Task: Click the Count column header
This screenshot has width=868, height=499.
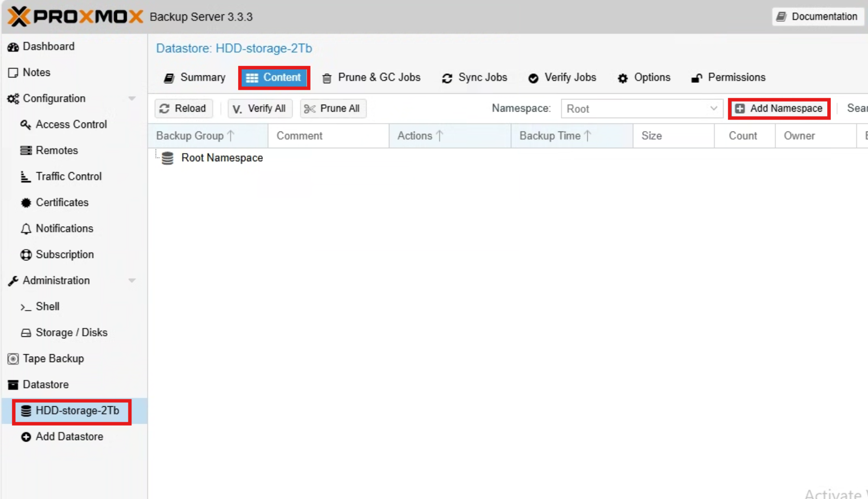Action: (x=744, y=136)
